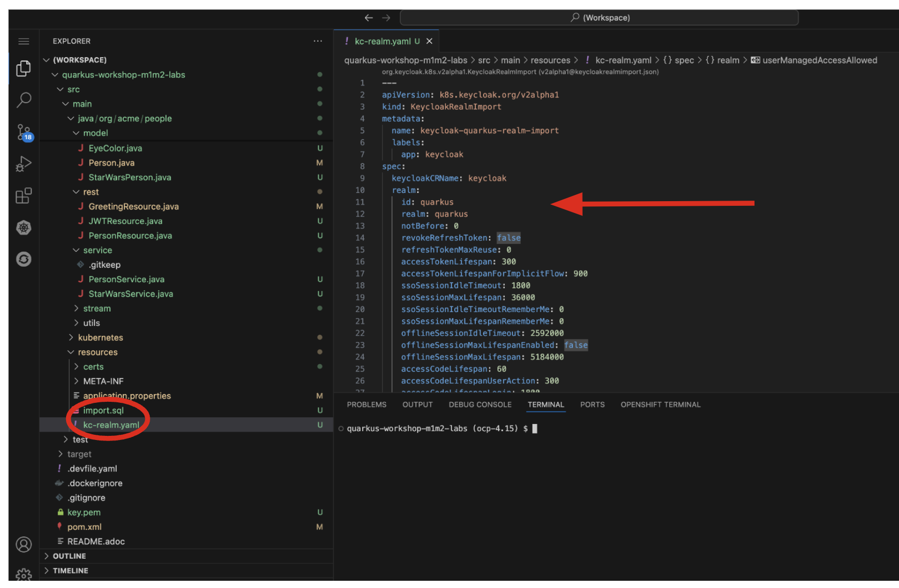
Task: Click the hamburger menu icon
Action: click(x=24, y=41)
